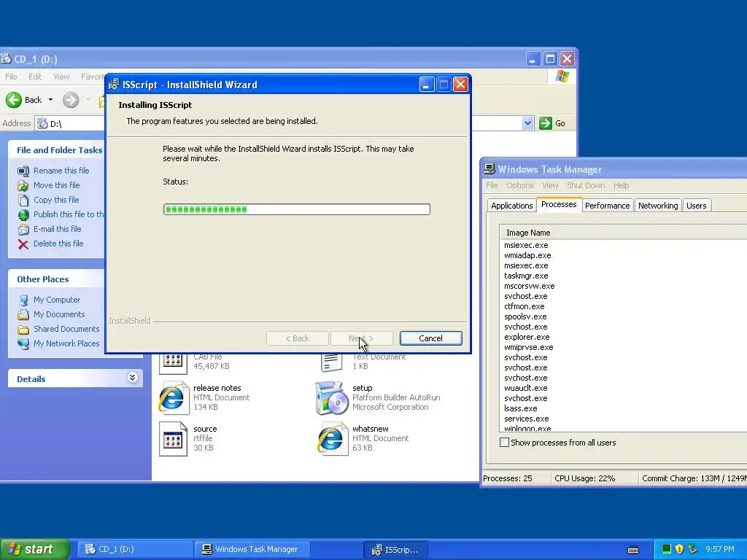Image resolution: width=747 pixels, height=560 pixels.
Task: Click the Go arrow icon in Explorer
Action: click(x=546, y=123)
